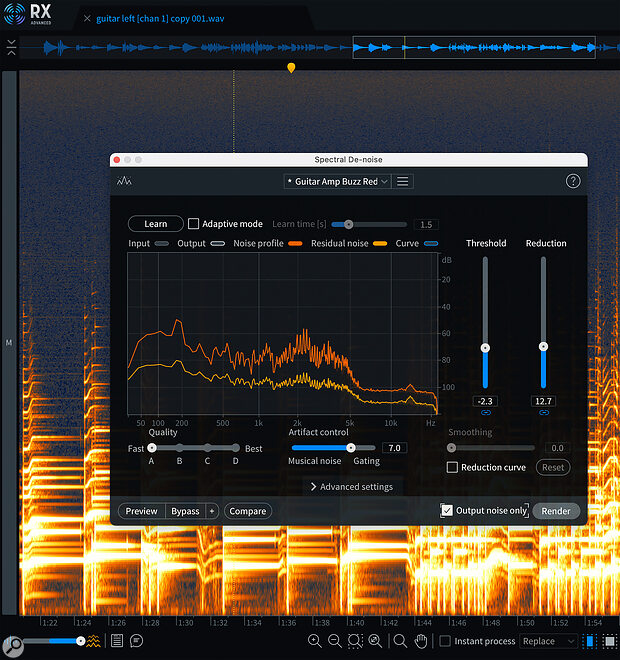Open the Replace mode dropdown
This screenshot has width=620, height=660.
pyautogui.click(x=548, y=641)
